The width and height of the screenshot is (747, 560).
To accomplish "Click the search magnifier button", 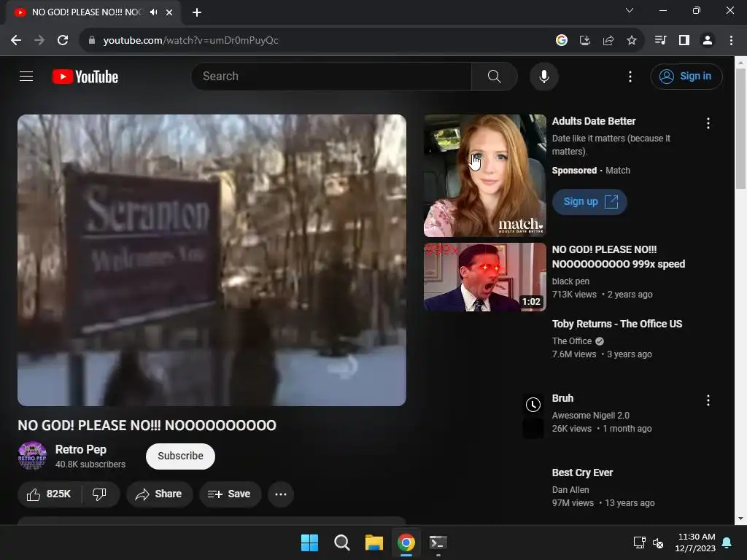I will [x=494, y=76].
